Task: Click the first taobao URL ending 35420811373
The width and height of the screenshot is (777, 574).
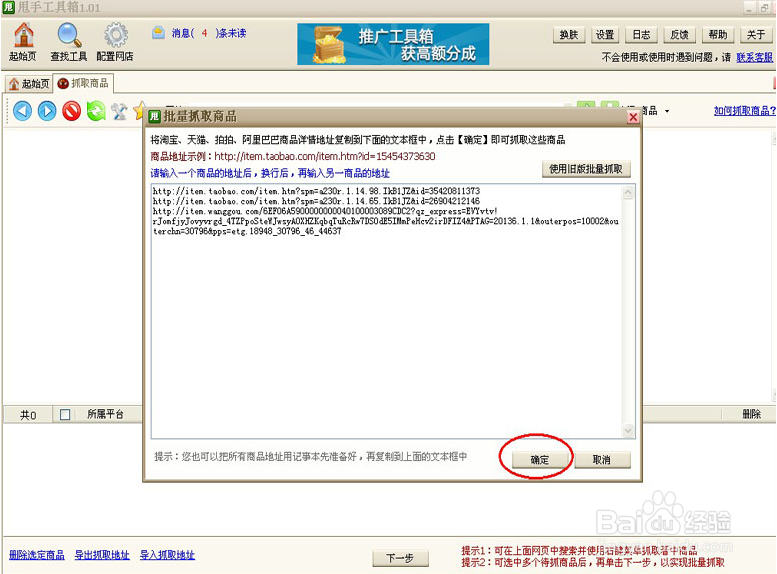Action: pos(316,191)
